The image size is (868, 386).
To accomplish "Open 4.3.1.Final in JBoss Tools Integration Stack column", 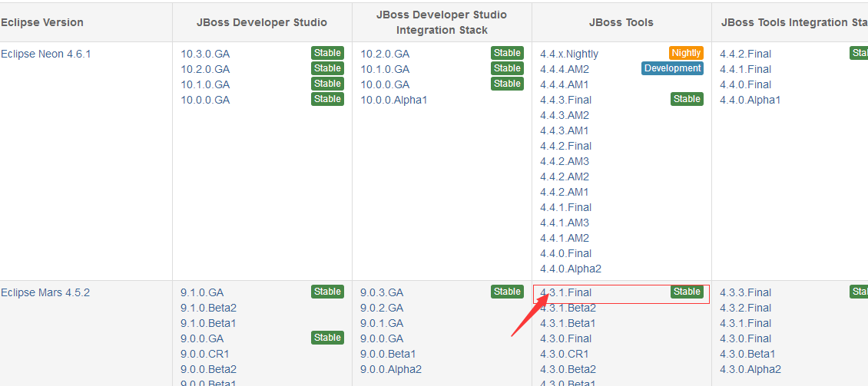I will [x=746, y=323].
